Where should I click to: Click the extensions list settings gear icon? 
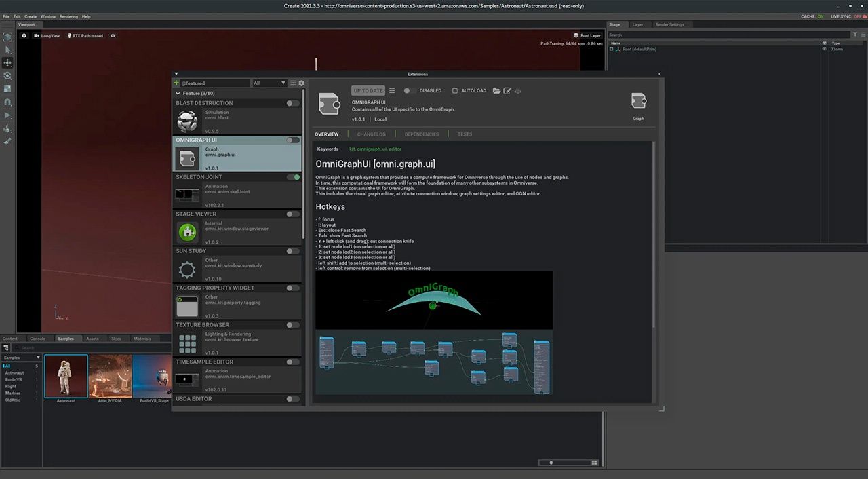[302, 83]
